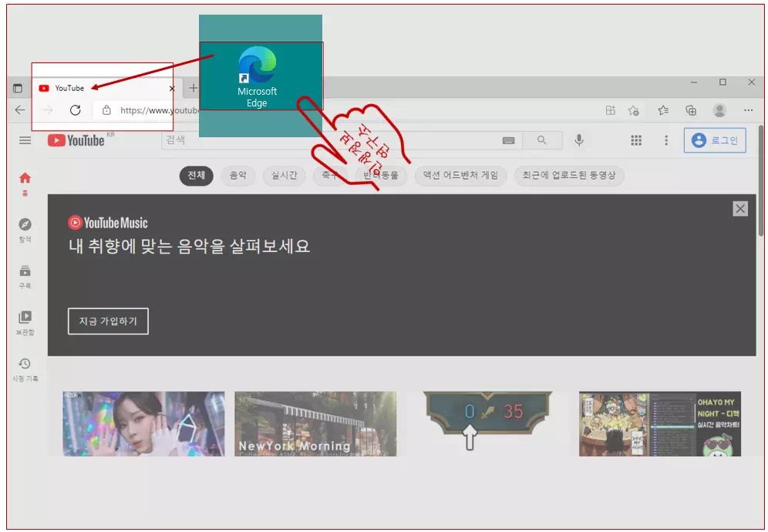Maximize the Edge browser window

pos(723,82)
